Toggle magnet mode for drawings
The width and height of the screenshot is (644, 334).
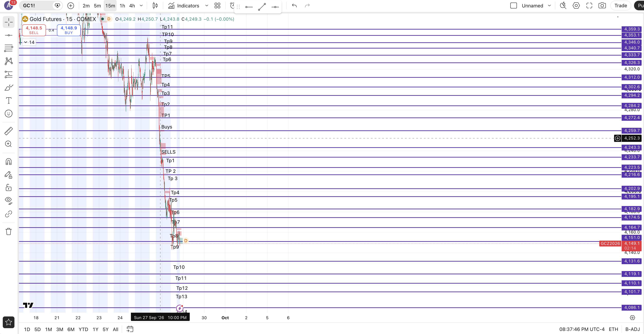[x=8, y=162]
